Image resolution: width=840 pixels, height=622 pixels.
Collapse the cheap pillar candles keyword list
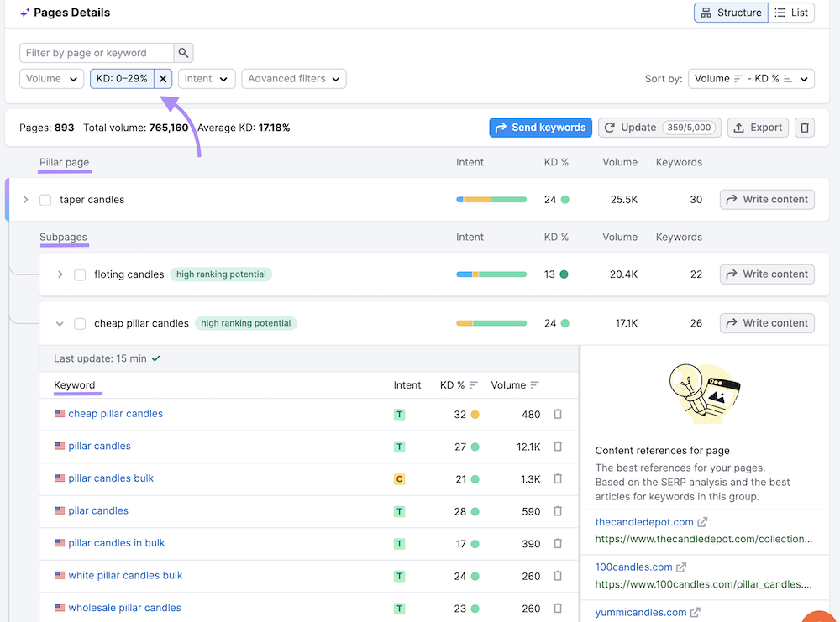pos(58,323)
